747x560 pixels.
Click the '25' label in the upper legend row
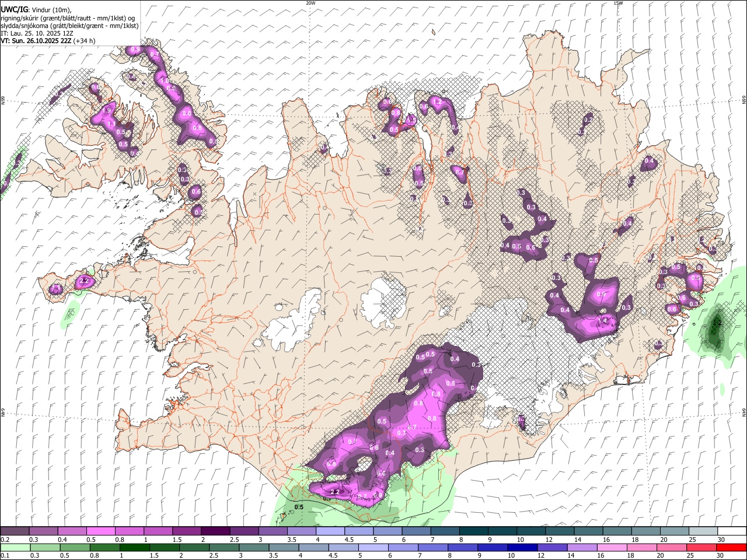(x=692, y=540)
